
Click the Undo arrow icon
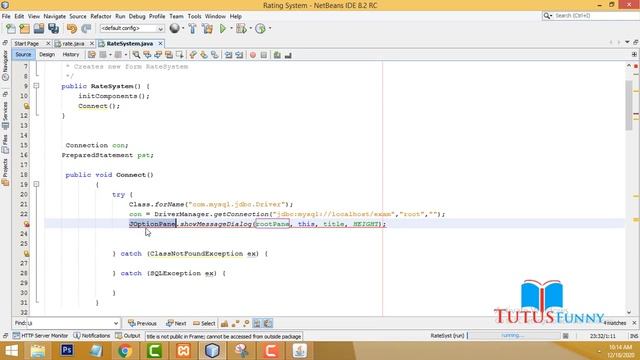(x=72, y=29)
